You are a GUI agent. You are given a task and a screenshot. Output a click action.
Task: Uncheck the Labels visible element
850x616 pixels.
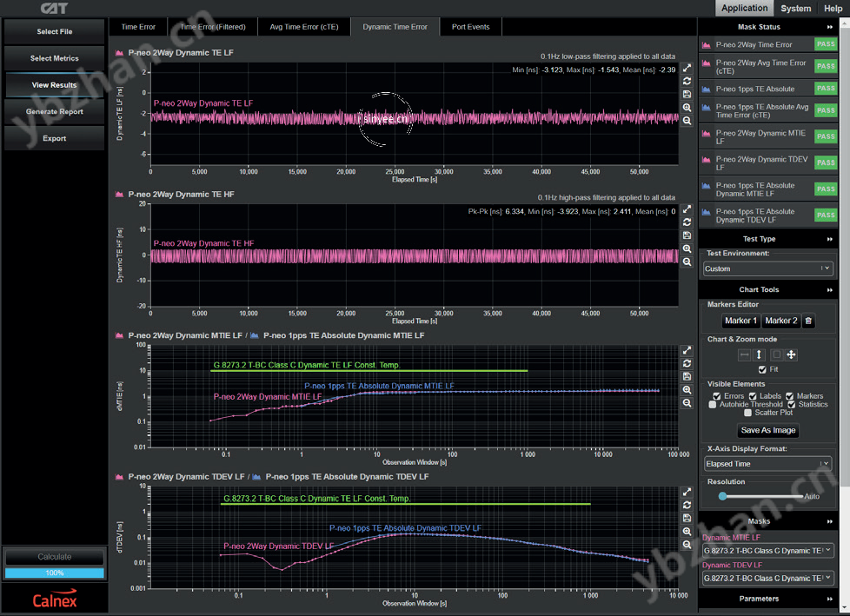pos(753,396)
